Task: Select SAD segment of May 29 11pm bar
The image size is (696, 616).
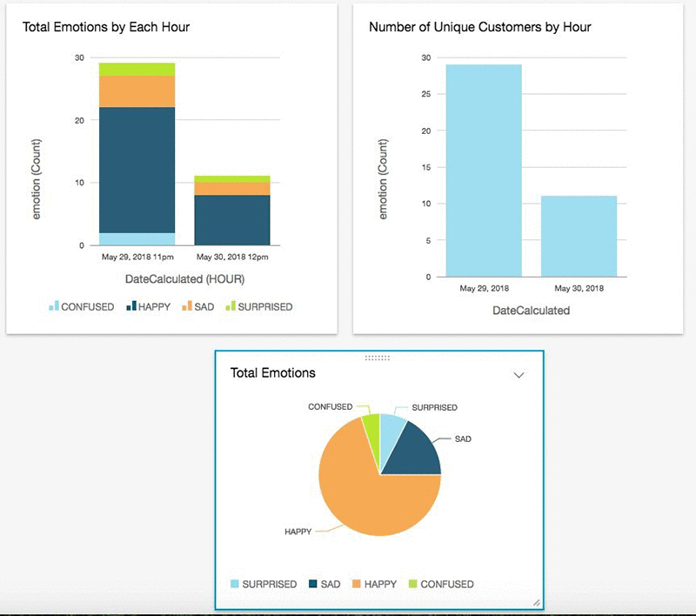Action: point(137,91)
